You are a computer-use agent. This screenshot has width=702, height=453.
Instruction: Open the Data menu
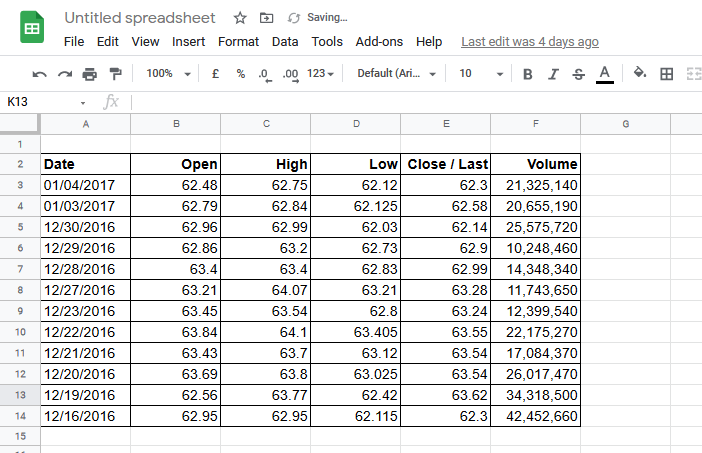tap(285, 42)
